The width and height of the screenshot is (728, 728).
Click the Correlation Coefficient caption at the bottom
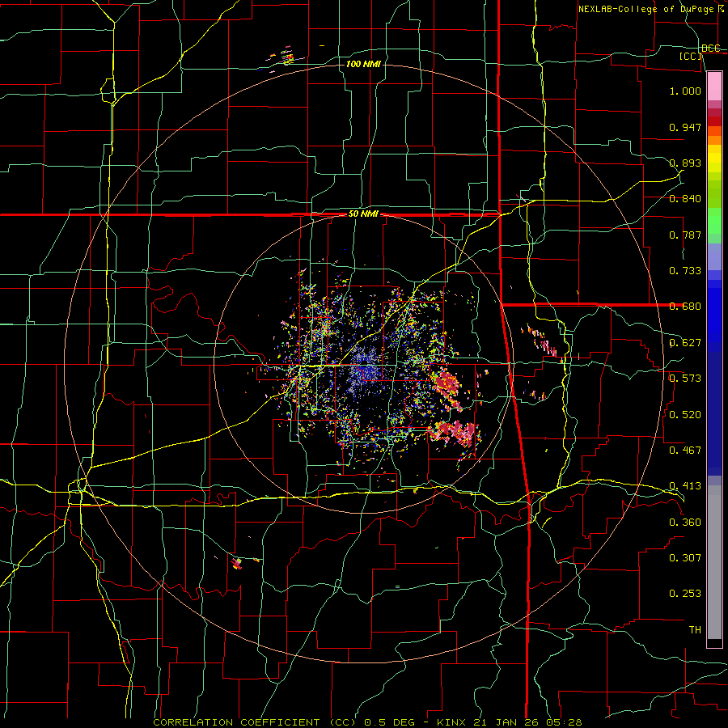click(255, 722)
